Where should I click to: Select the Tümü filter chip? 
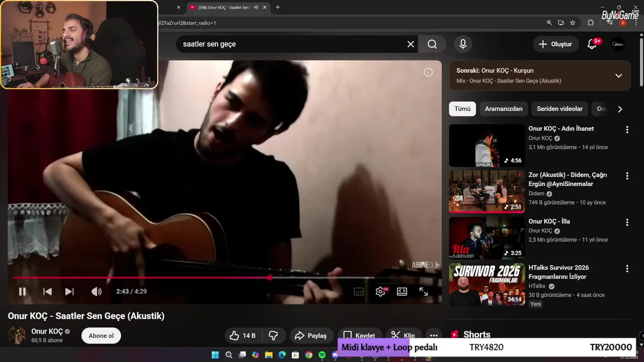[x=462, y=109]
